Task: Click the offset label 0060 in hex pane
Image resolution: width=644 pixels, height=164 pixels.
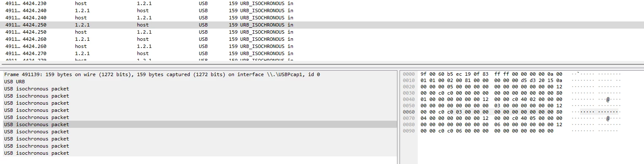Action: coord(409,112)
